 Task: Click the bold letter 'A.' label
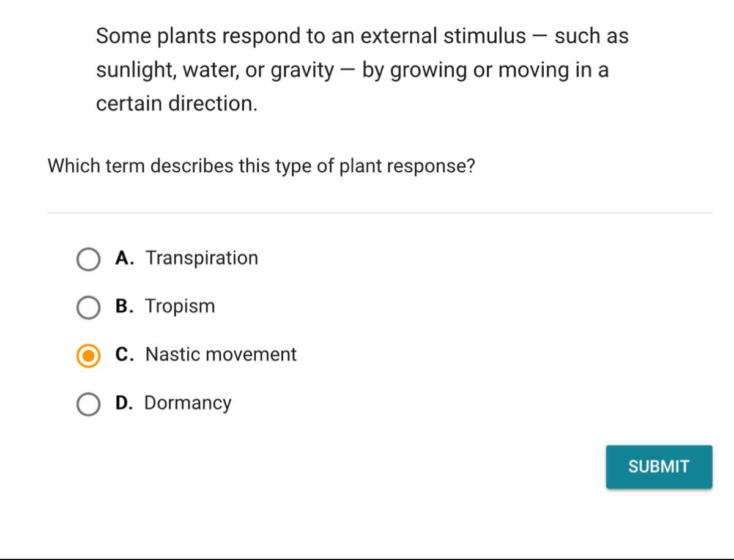click(x=125, y=258)
